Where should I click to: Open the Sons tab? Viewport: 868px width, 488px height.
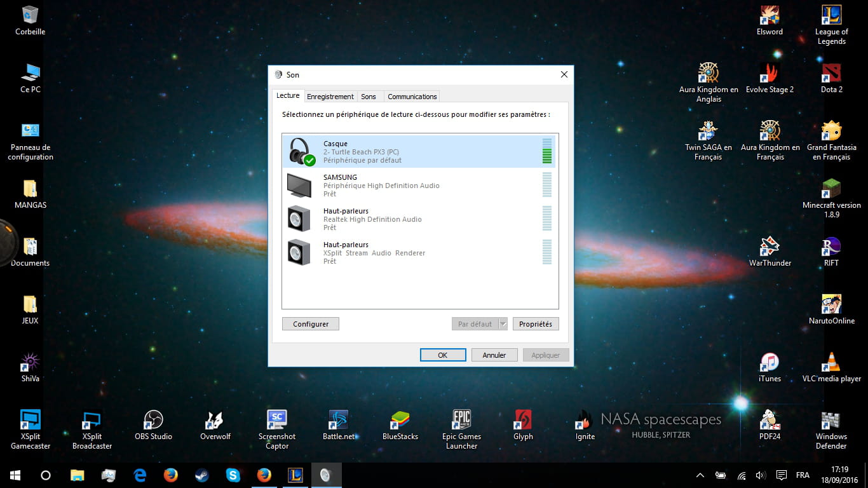(x=369, y=97)
